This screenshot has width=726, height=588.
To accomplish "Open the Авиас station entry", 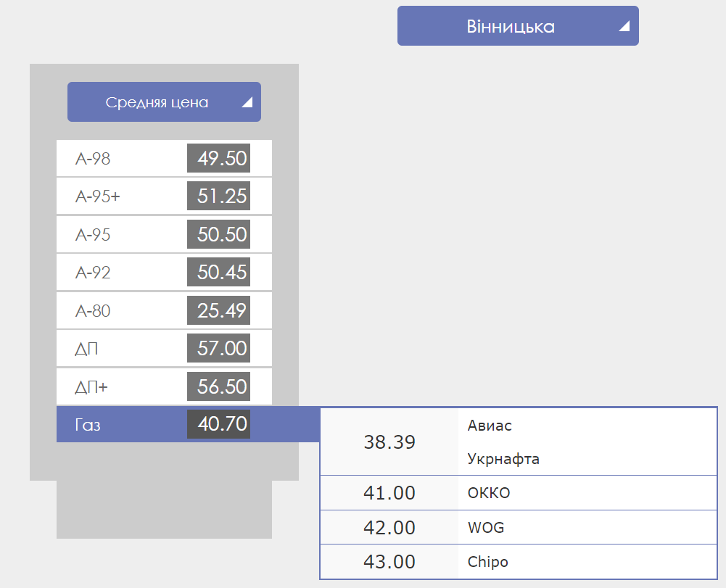I will pyautogui.click(x=490, y=426).
